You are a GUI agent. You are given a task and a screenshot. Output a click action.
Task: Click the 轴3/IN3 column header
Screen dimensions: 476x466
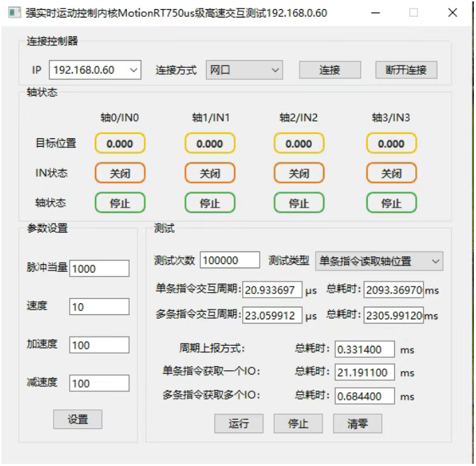coord(392,117)
